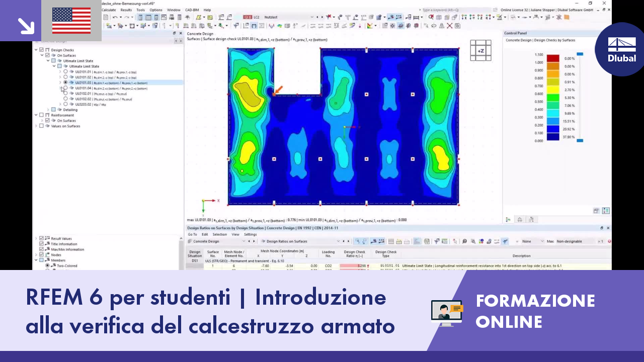Open the Edit menu in results table
Image resolution: width=644 pixels, height=362 pixels.
click(205, 234)
